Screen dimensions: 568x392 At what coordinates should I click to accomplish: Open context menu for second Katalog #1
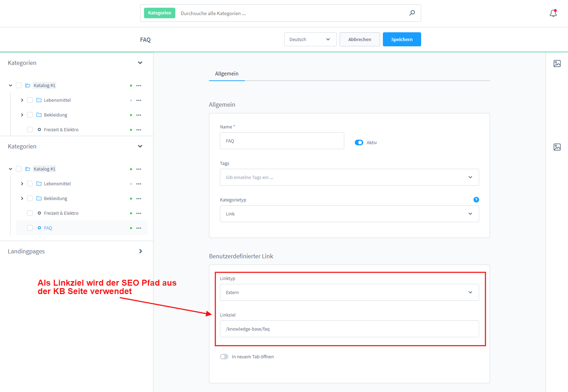point(139,169)
